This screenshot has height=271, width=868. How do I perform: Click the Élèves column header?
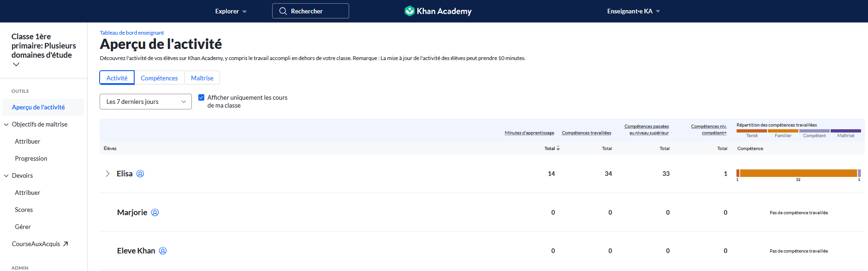coord(110,149)
